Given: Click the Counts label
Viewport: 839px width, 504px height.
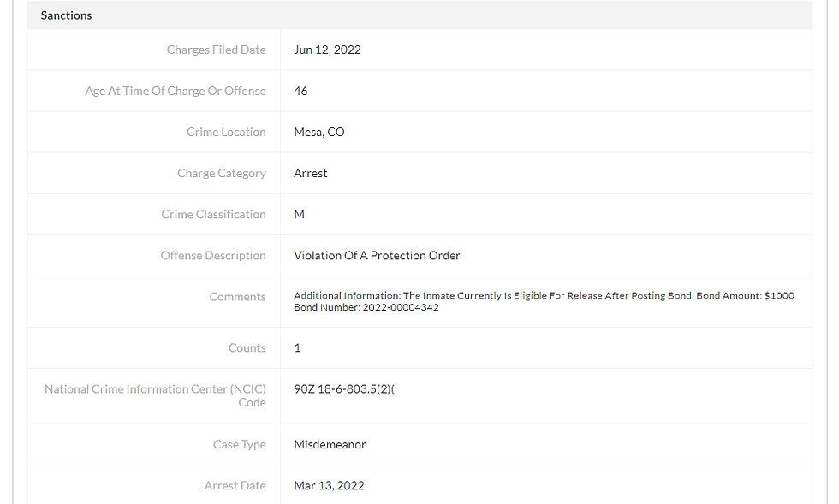Looking at the screenshot, I should (247, 347).
